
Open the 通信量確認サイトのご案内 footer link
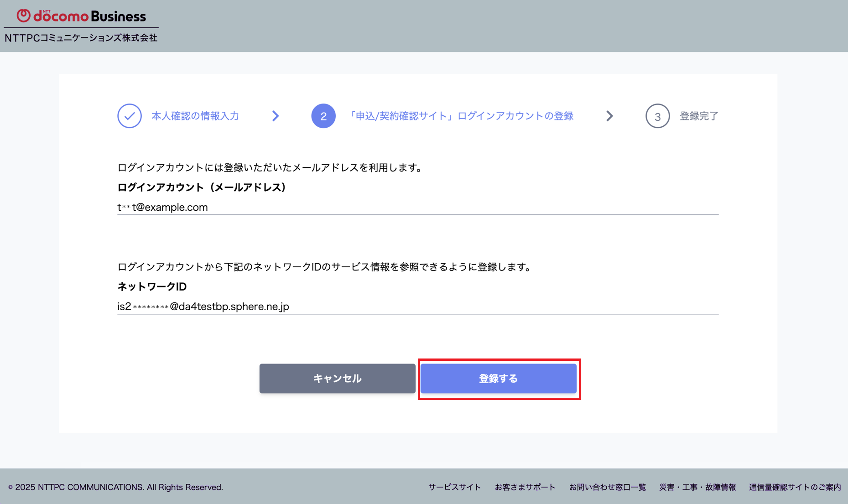[x=795, y=487]
